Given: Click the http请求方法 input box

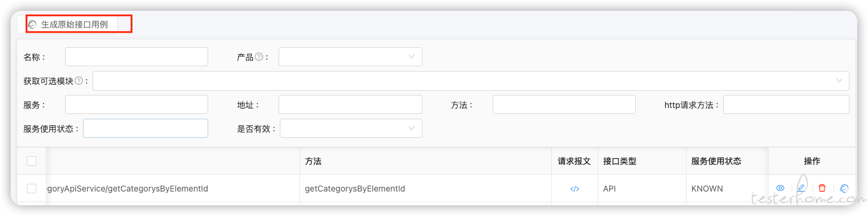Looking at the screenshot, I should pos(786,104).
